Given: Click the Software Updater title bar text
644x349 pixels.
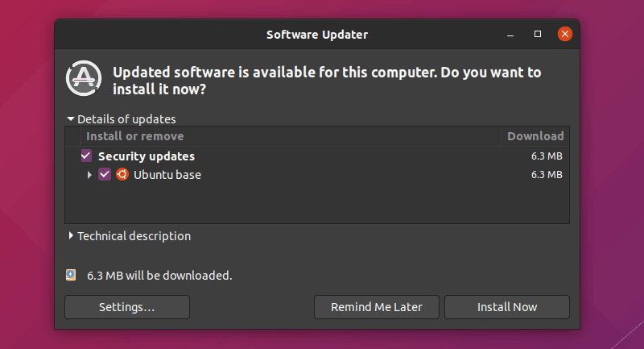Looking at the screenshot, I should pyautogui.click(x=316, y=35).
